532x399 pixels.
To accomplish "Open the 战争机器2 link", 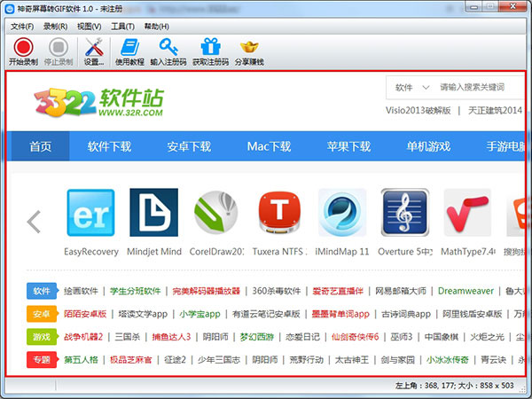I will [x=83, y=337].
